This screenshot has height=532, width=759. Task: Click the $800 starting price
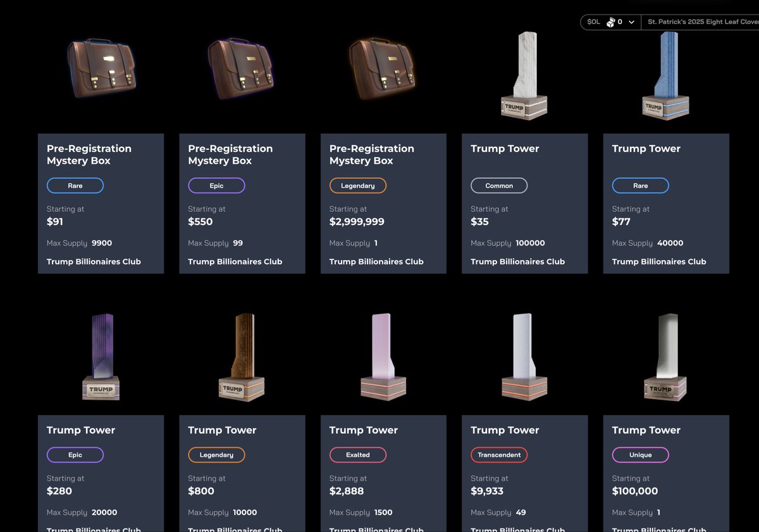click(201, 491)
